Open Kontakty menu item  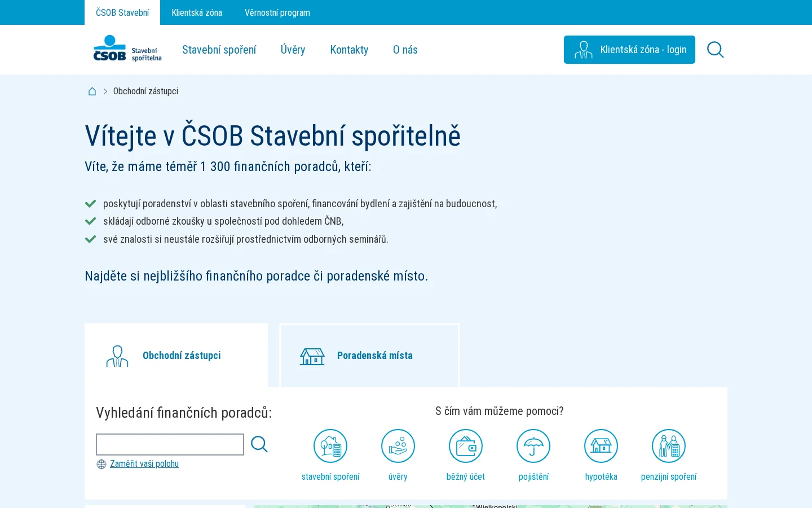coord(349,50)
